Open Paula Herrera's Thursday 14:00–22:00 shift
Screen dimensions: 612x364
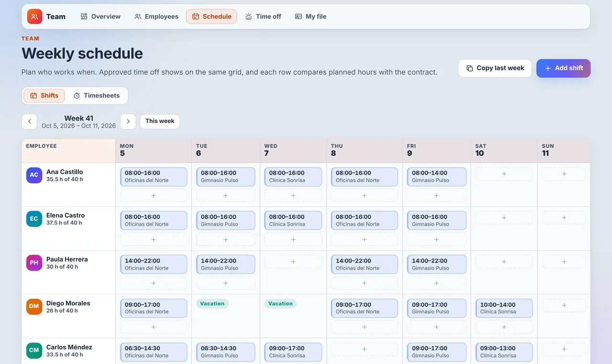(x=364, y=265)
